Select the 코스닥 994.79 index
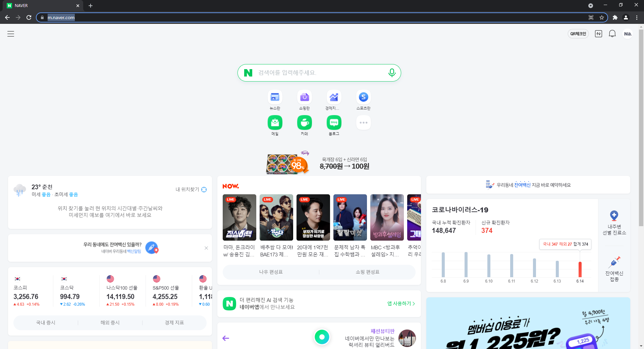This screenshot has width=644, height=349. click(x=73, y=291)
